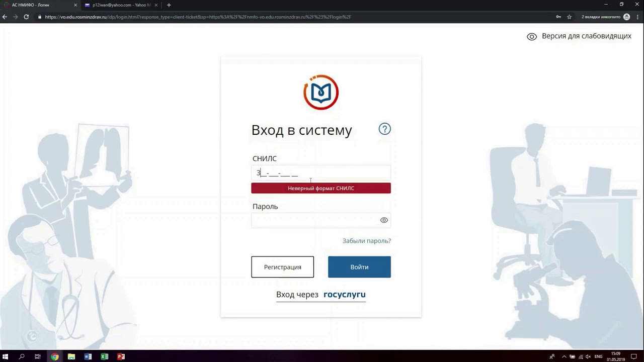Viewport: 644px width, 362px height.
Task: Click the help question mark icon
Action: point(384,129)
